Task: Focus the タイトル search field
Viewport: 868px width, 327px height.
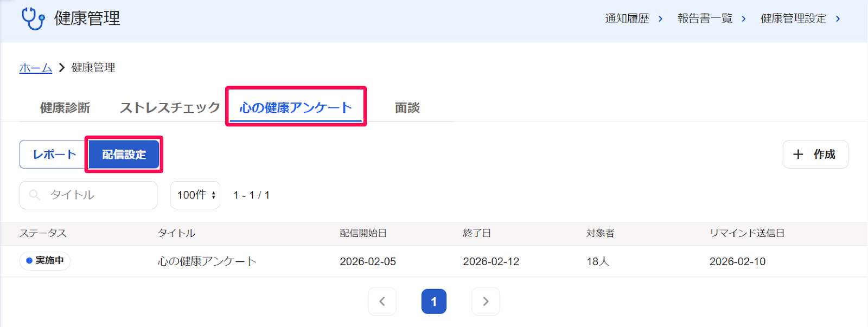Action: click(x=88, y=195)
